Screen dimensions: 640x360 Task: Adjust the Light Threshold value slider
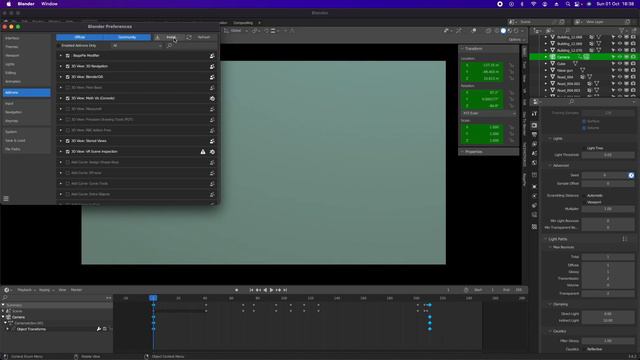click(x=608, y=155)
